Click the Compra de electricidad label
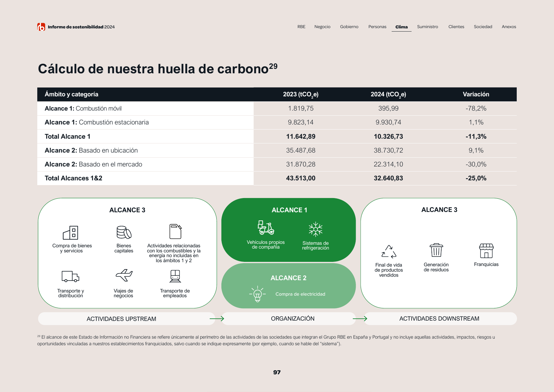Image resolution: width=554 pixels, height=392 pixels. tap(300, 294)
